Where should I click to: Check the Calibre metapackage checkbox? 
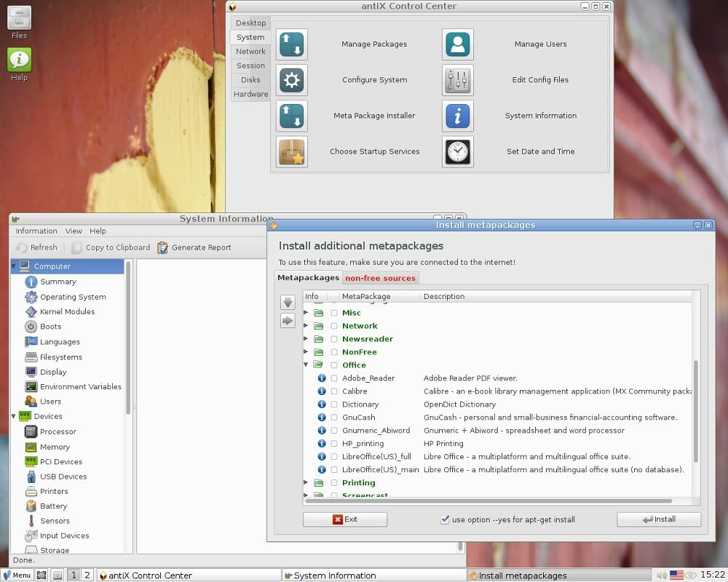pyautogui.click(x=333, y=391)
